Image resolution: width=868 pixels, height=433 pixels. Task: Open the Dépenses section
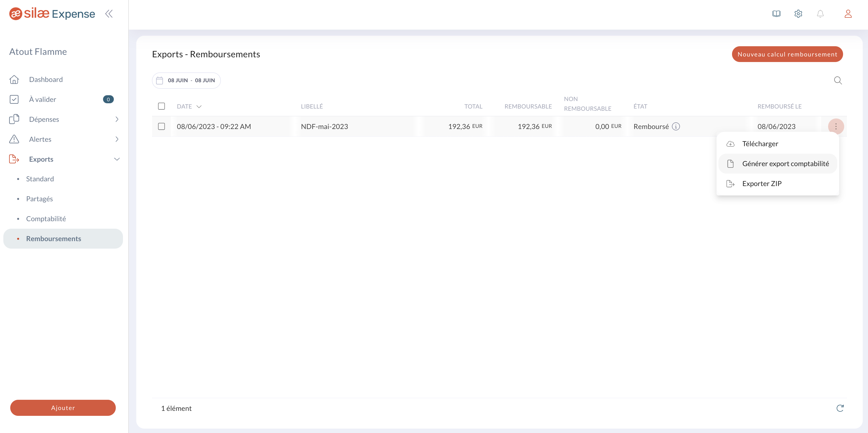pos(44,119)
